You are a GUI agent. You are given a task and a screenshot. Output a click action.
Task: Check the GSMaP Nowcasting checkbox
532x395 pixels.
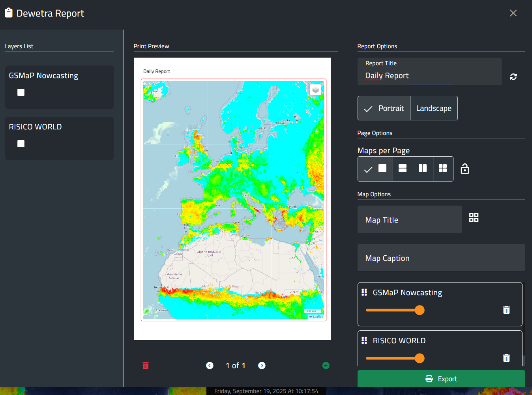(21, 92)
